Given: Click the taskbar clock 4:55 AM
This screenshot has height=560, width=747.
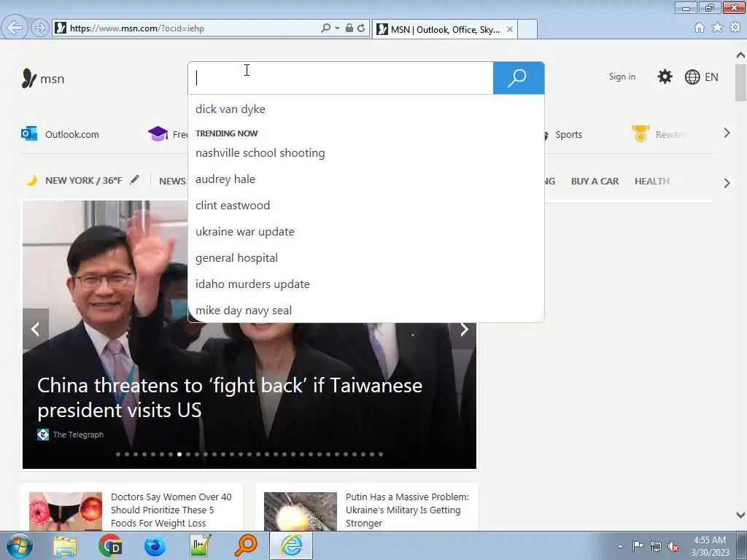Looking at the screenshot, I should click(x=710, y=540).
